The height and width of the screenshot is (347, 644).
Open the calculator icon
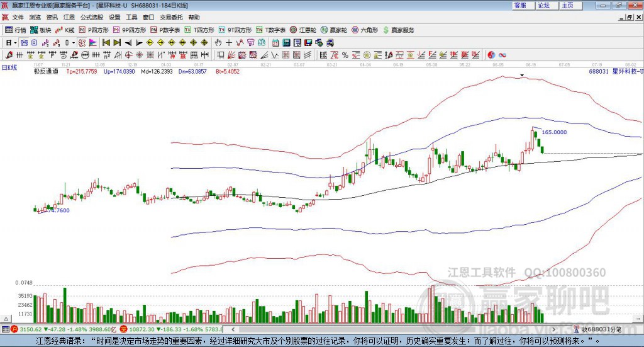pyautogui.click(x=286, y=43)
